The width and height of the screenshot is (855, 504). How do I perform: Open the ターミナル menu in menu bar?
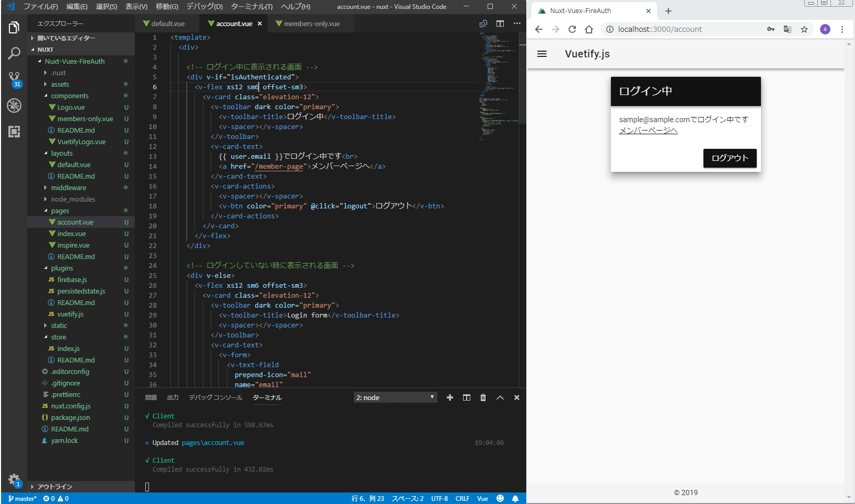point(251,7)
